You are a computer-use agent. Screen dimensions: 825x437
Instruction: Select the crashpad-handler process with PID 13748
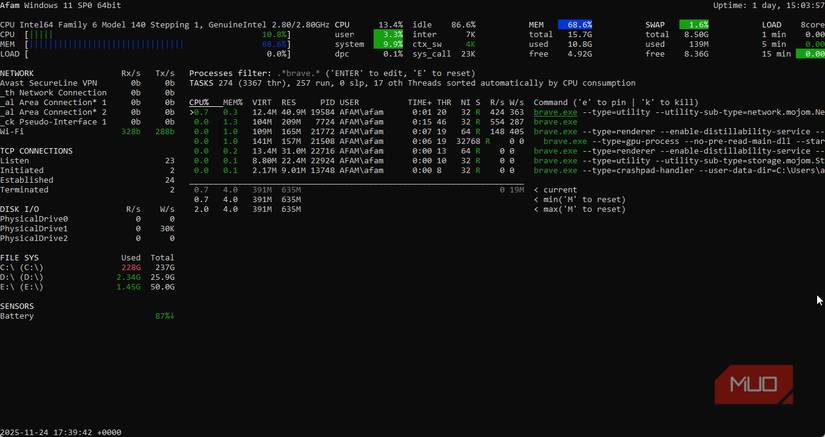click(x=507, y=171)
